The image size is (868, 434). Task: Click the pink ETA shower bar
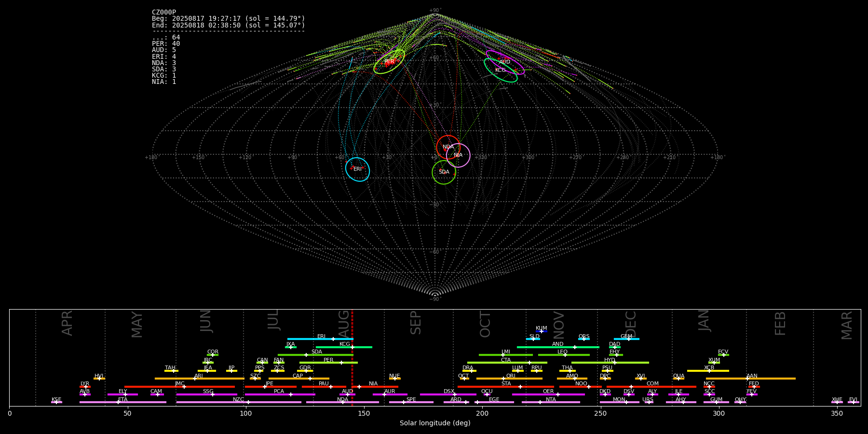click(x=123, y=402)
